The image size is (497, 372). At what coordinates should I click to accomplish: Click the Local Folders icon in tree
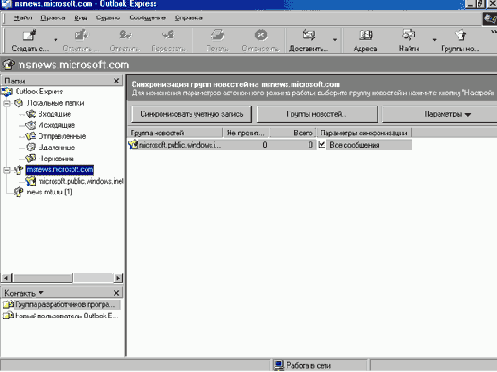click(19, 103)
